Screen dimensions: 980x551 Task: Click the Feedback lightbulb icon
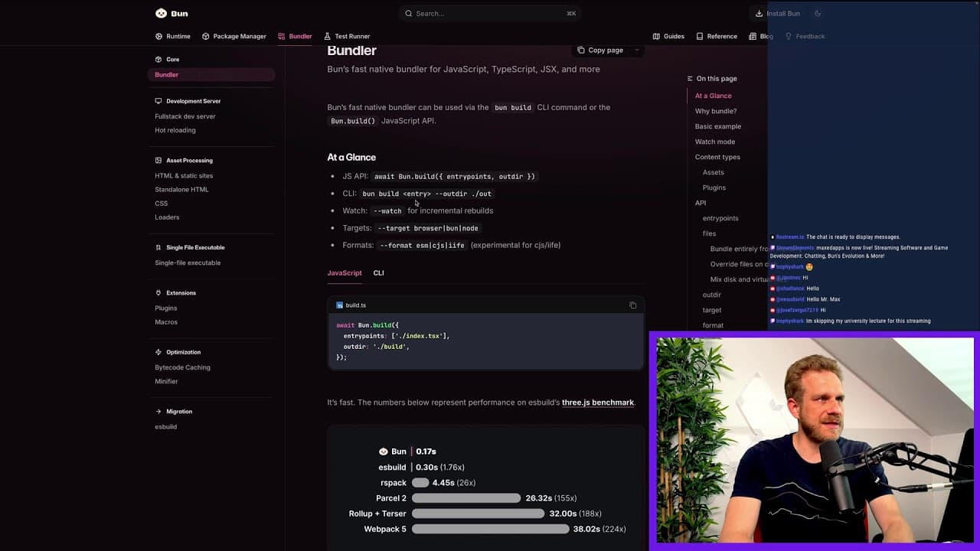click(x=788, y=36)
